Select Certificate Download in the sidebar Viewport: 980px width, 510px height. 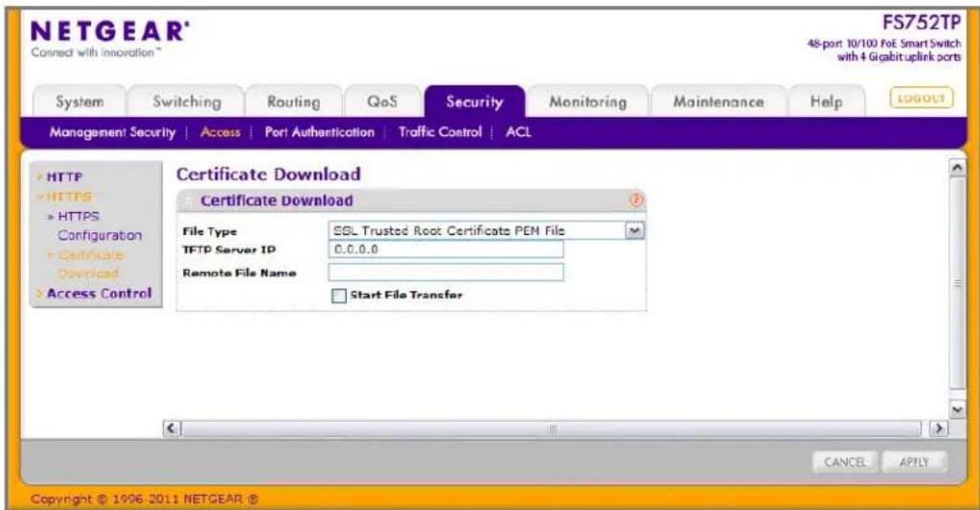[x=88, y=264]
